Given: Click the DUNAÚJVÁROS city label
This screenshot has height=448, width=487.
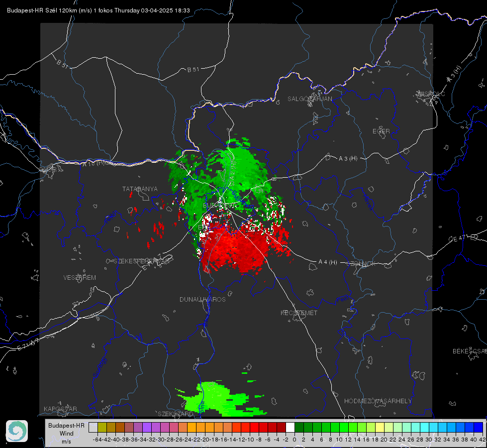Looking at the screenshot, I should tap(202, 299).
